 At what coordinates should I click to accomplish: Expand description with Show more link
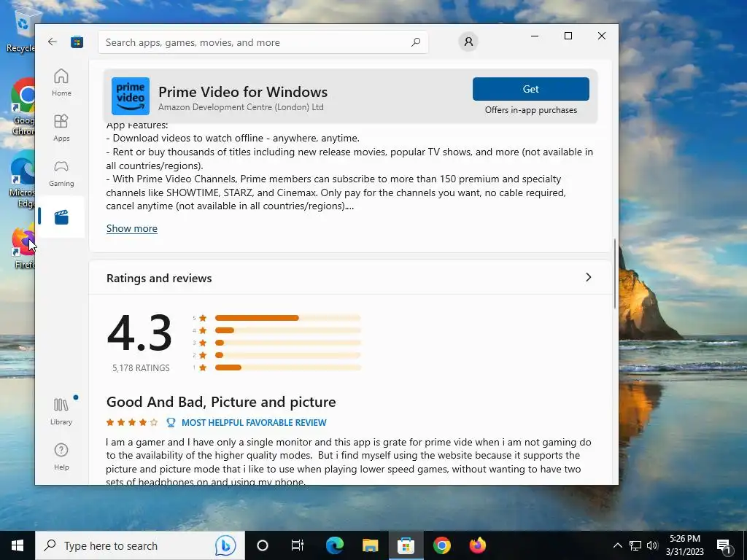132,228
